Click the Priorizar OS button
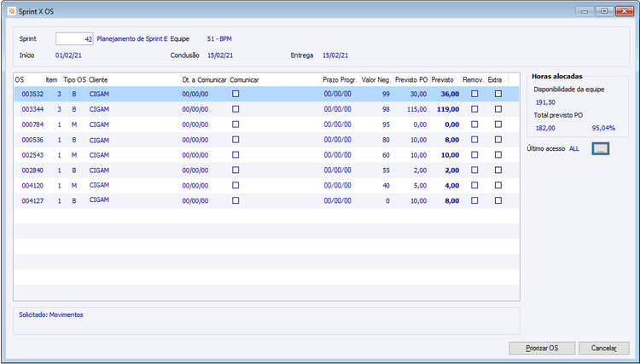The image size is (640, 364). pyautogui.click(x=542, y=348)
